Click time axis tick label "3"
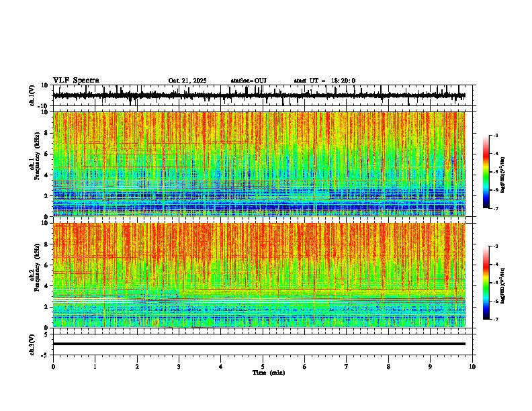The image size is (532, 411). click(179, 367)
